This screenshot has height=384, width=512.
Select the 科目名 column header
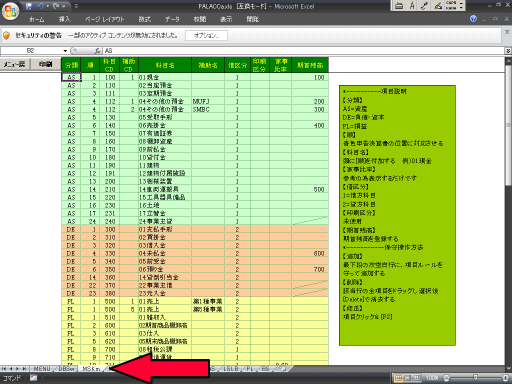pos(165,65)
